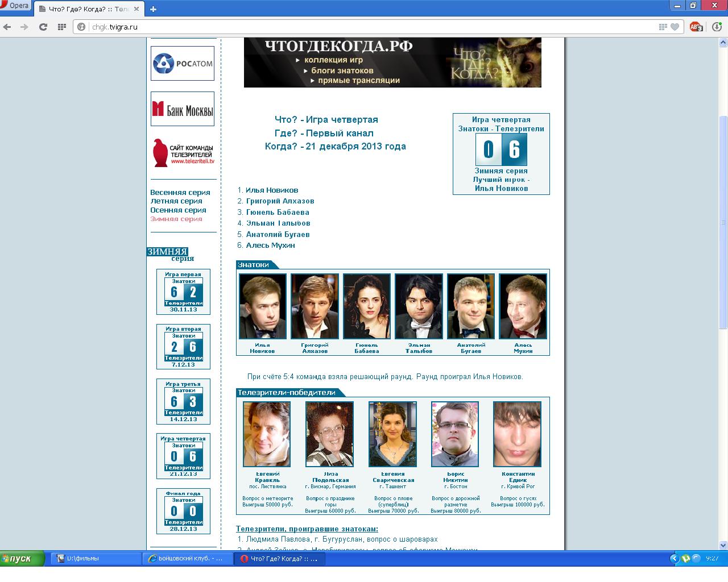The width and height of the screenshot is (728, 582).
Task: Click 'Григорий Алхазов' in the numbered list
Action: tap(280, 201)
